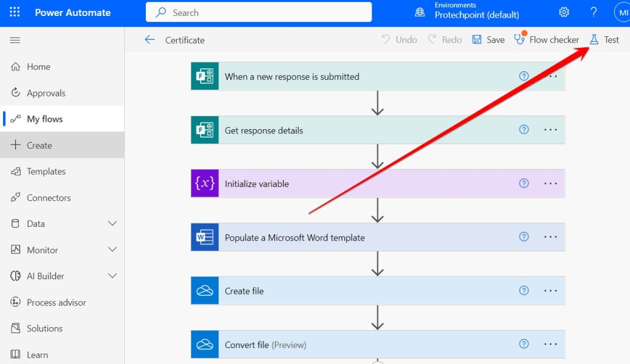Select the Word icon on the Populate template action
Image resolution: width=630 pixels, height=364 pixels.
[204, 236]
